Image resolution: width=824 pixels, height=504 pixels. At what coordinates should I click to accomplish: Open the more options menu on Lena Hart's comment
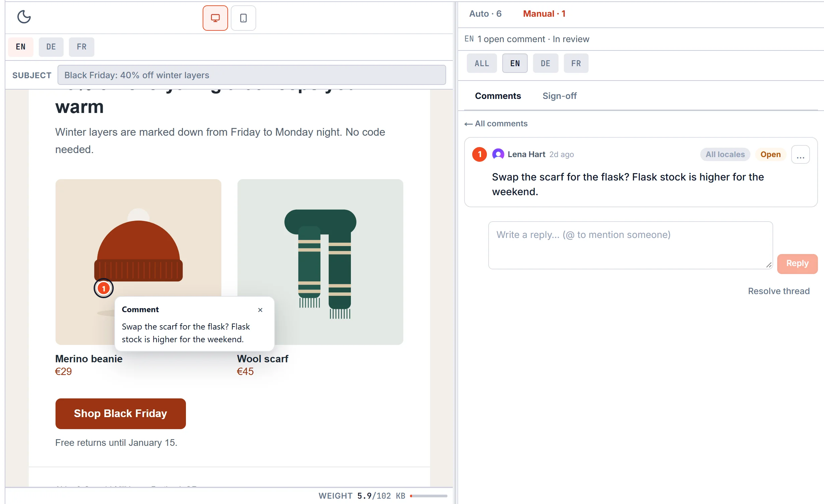[800, 154]
